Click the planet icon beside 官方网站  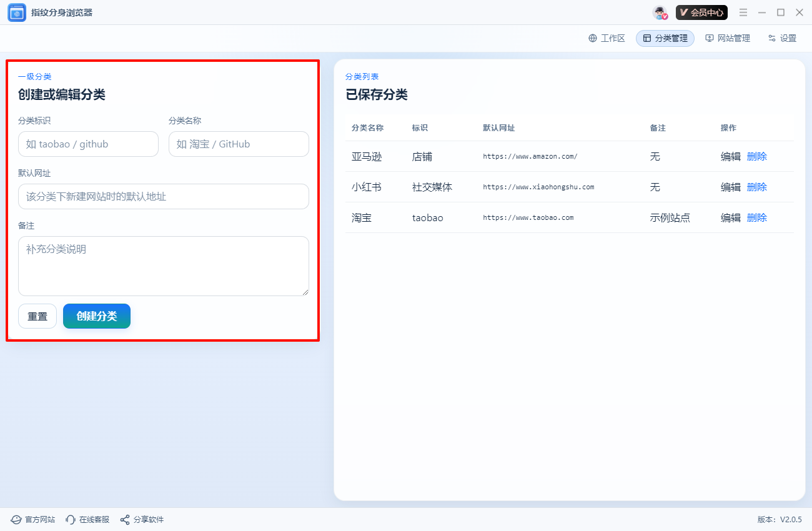pyautogui.click(x=16, y=519)
